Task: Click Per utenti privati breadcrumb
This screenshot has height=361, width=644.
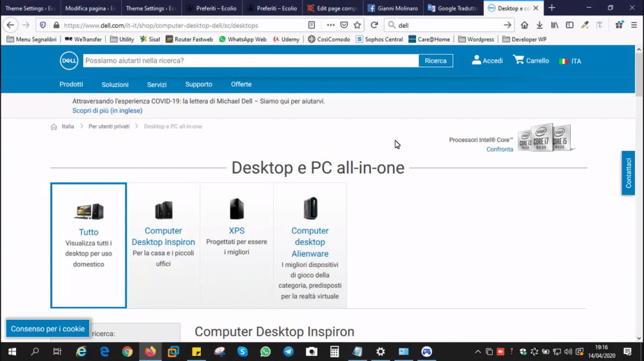Action: tap(109, 126)
